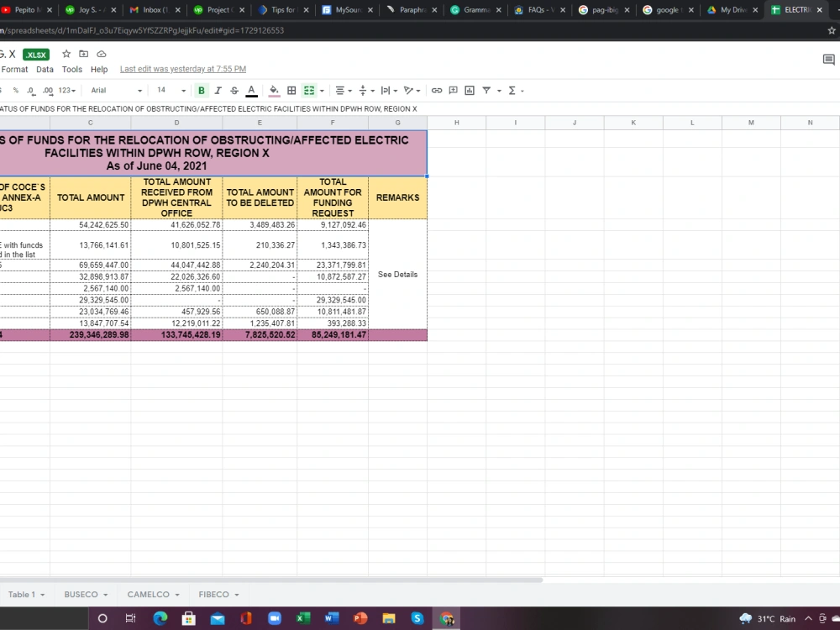Click decrease decimal places icon
Viewport: 840px width, 630px height.
pos(30,91)
